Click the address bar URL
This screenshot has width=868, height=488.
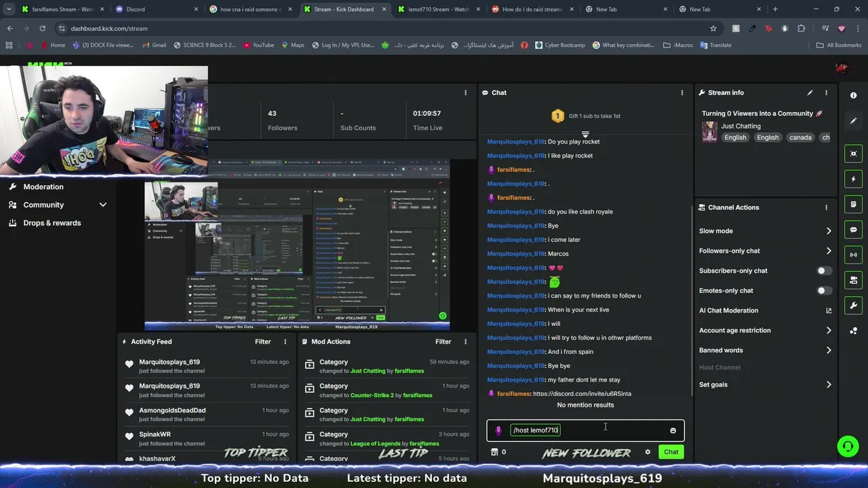click(x=109, y=28)
